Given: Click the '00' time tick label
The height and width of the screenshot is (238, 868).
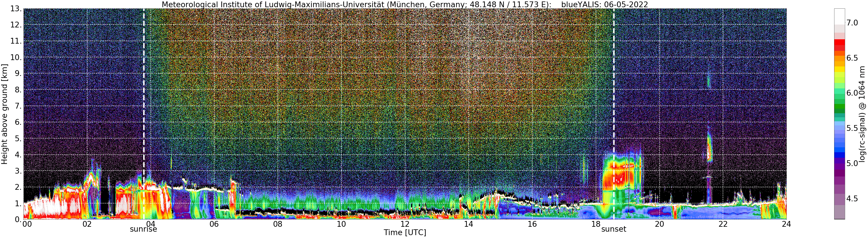Looking at the screenshot, I should click(27, 224).
